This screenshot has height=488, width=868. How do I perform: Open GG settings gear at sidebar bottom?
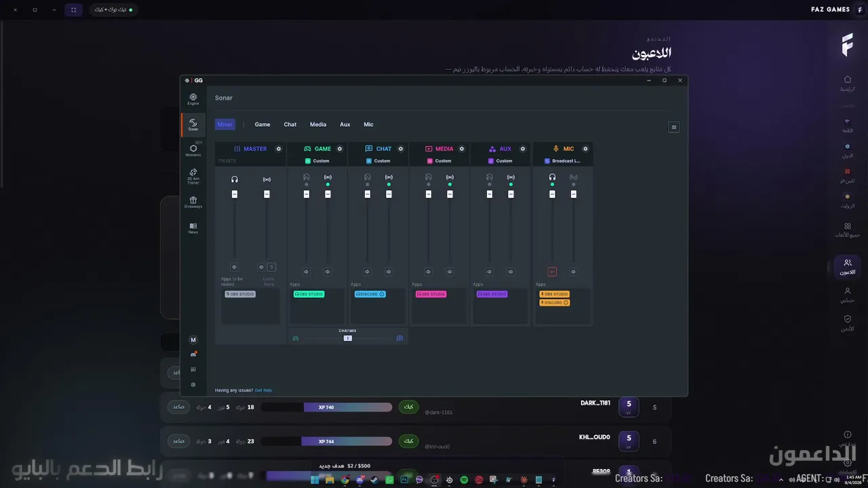click(x=193, y=384)
